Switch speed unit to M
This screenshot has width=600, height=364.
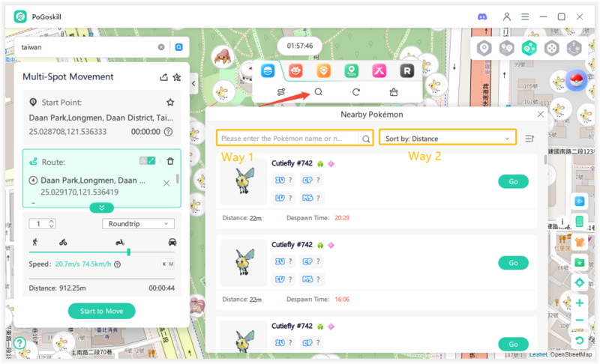coord(172,264)
